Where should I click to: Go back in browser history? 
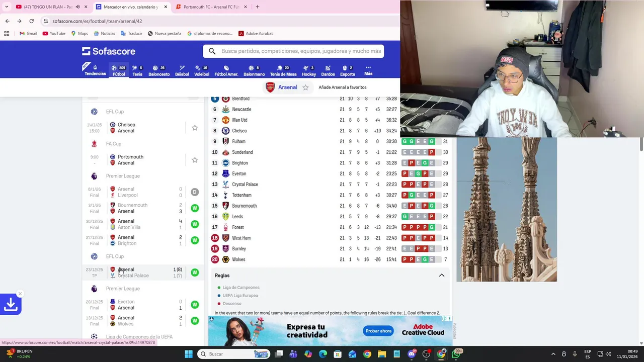pos(7,21)
